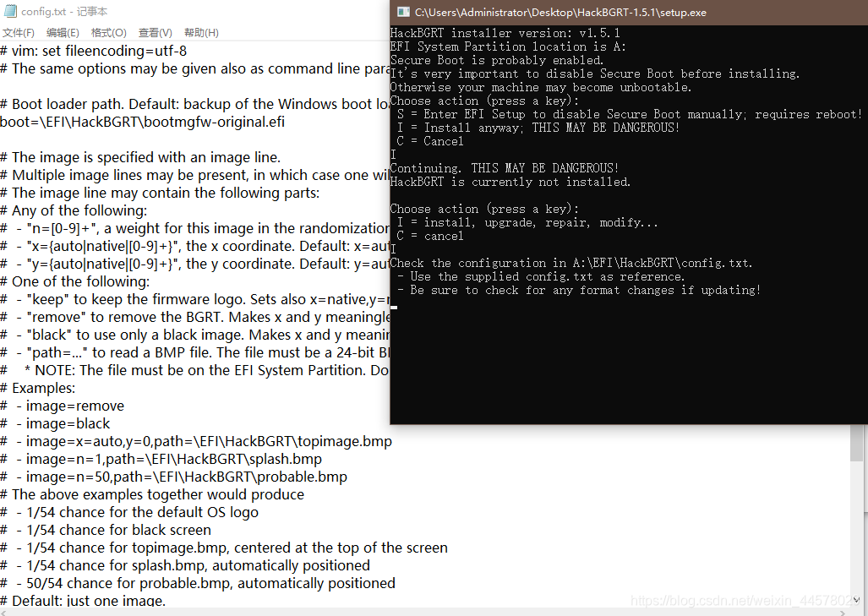Viewport: 868px width, 616px height.
Task: Click '# One of the following:' line
Action: [74, 281]
